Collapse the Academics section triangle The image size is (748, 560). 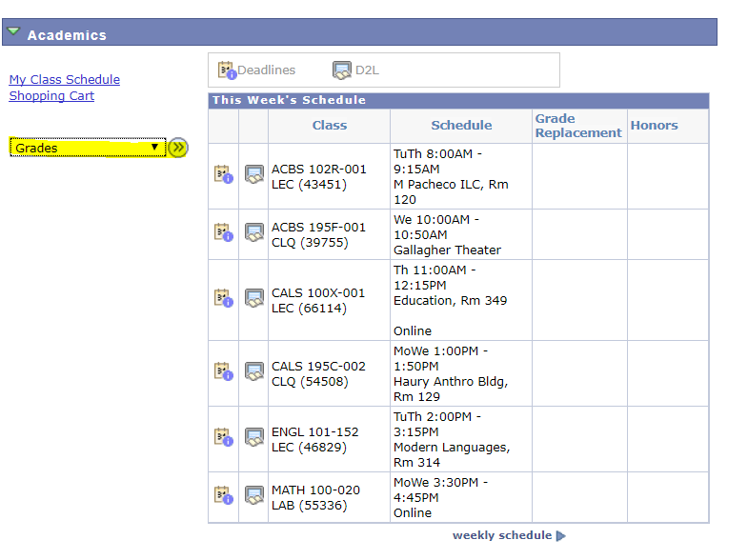tap(13, 32)
